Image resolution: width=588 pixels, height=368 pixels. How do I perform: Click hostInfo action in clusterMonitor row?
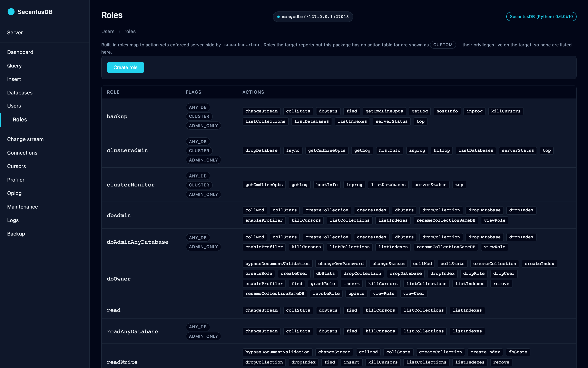pos(327,185)
